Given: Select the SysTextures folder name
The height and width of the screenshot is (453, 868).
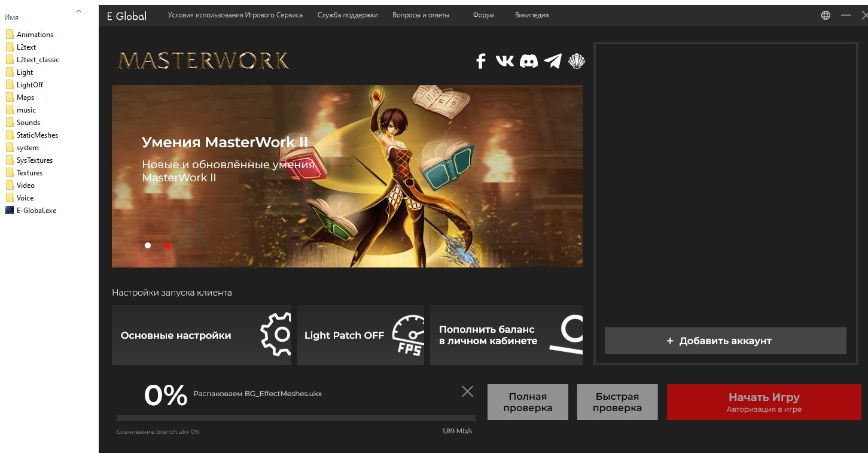Looking at the screenshot, I should 35,160.
